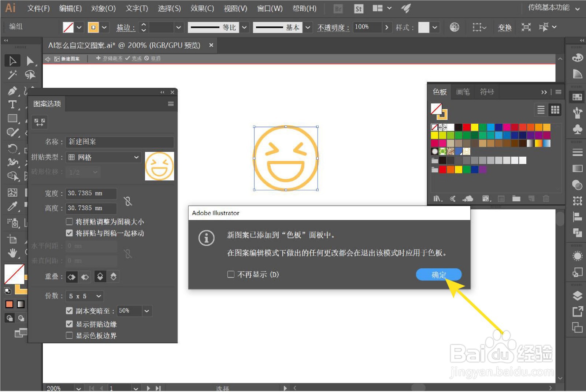Screen dimensions: 586x392
Task: Open the 窗口 menu
Action: 270,8
